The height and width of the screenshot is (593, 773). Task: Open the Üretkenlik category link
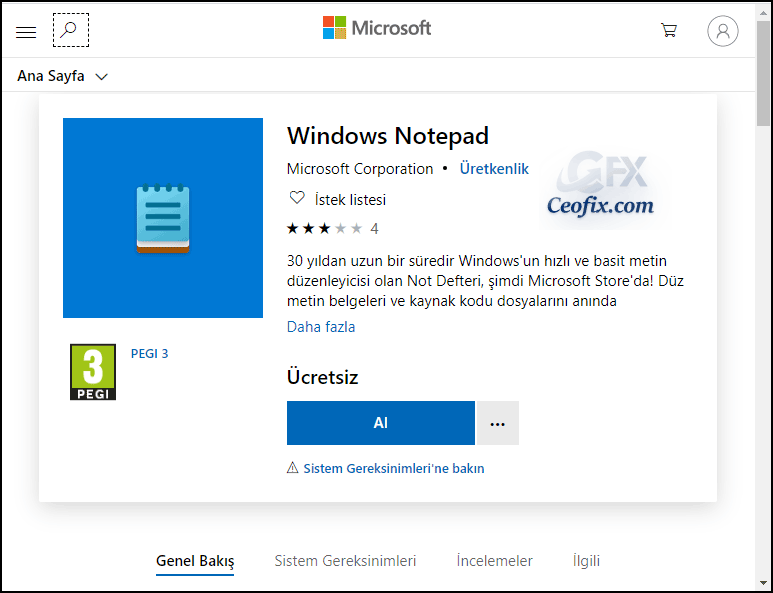[494, 169]
